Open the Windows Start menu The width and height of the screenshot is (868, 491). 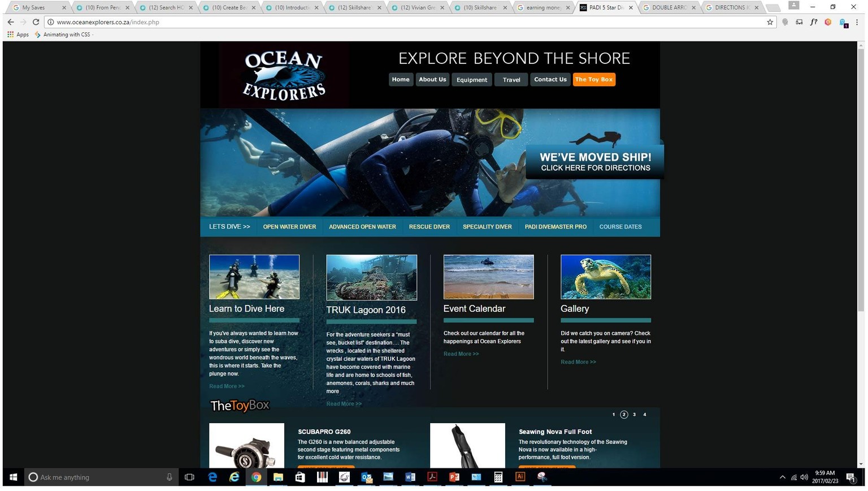tap(13, 477)
